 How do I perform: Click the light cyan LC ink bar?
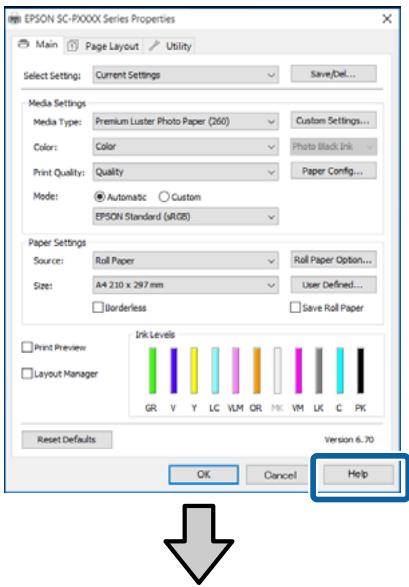(215, 371)
